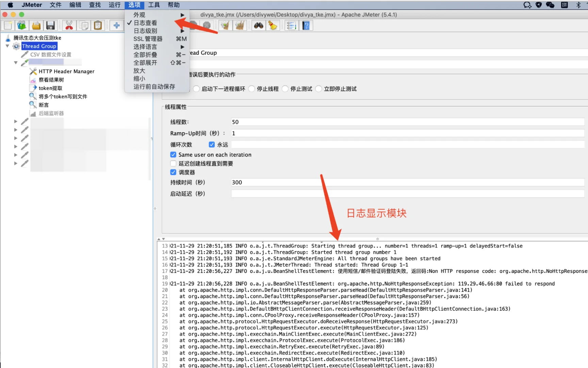The height and width of the screenshot is (368, 588).
Task: Select the HTTP Header Manager element
Action: (x=66, y=71)
